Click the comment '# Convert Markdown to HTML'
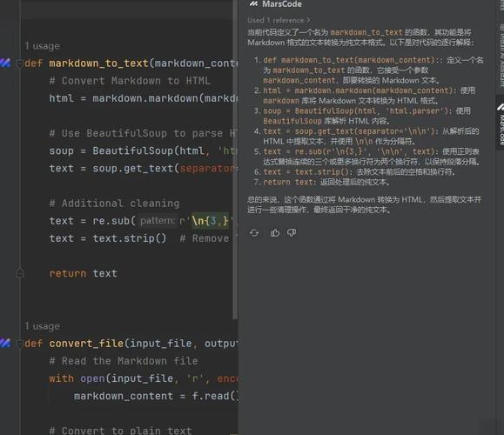The width and height of the screenshot is (504, 435). (x=130, y=81)
